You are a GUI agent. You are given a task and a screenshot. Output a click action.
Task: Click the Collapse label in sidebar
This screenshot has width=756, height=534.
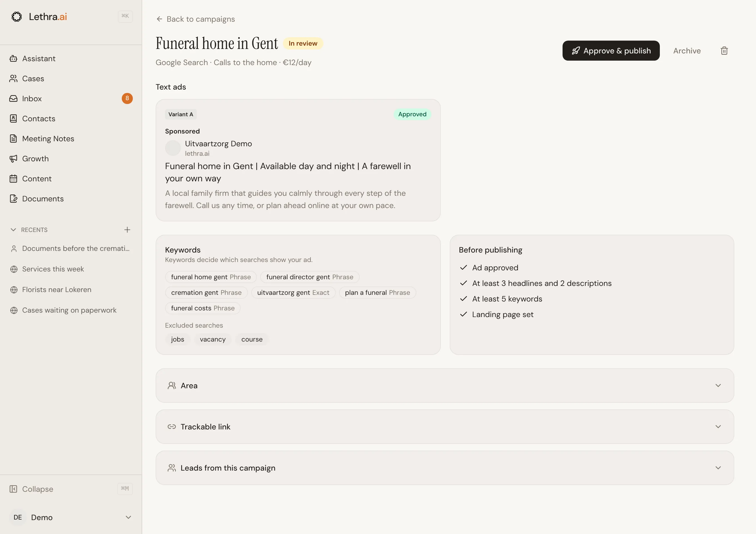[38, 489]
